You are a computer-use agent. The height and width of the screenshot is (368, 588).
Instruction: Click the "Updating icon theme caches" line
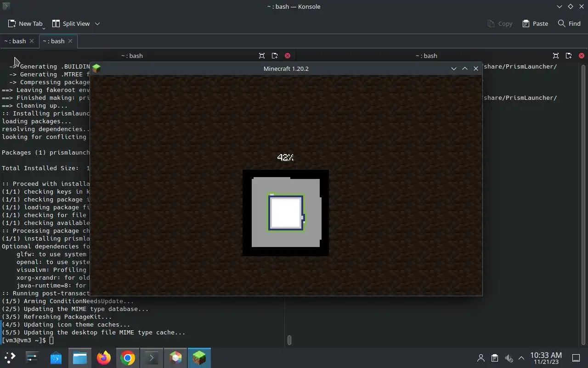pyautogui.click(x=66, y=325)
